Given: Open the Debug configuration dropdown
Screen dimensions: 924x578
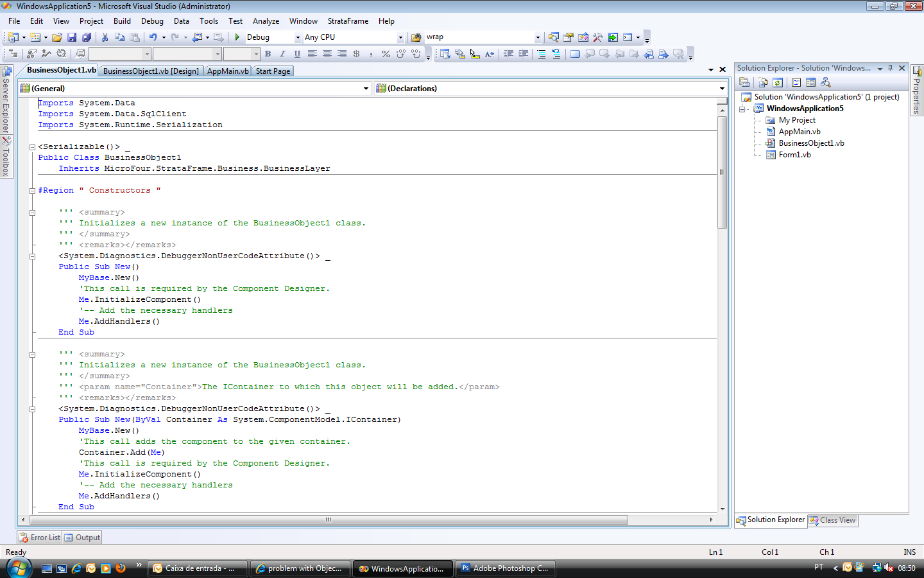Looking at the screenshot, I should [x=298, y=37].
